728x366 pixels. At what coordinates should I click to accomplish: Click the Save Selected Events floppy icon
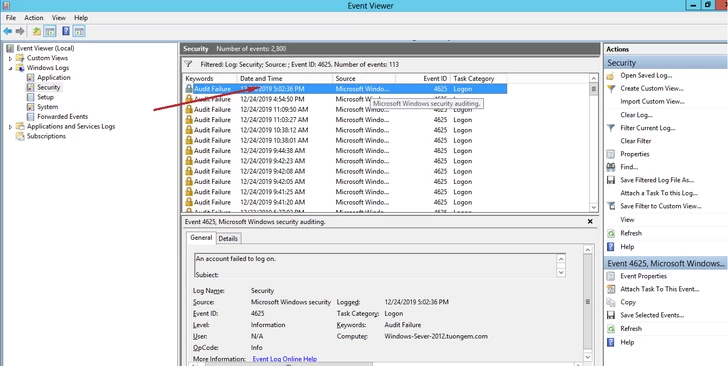point(611,315)
